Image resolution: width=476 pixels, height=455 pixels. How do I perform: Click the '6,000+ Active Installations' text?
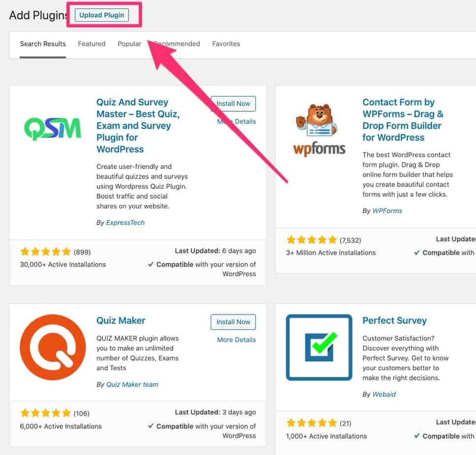(61, 426)
